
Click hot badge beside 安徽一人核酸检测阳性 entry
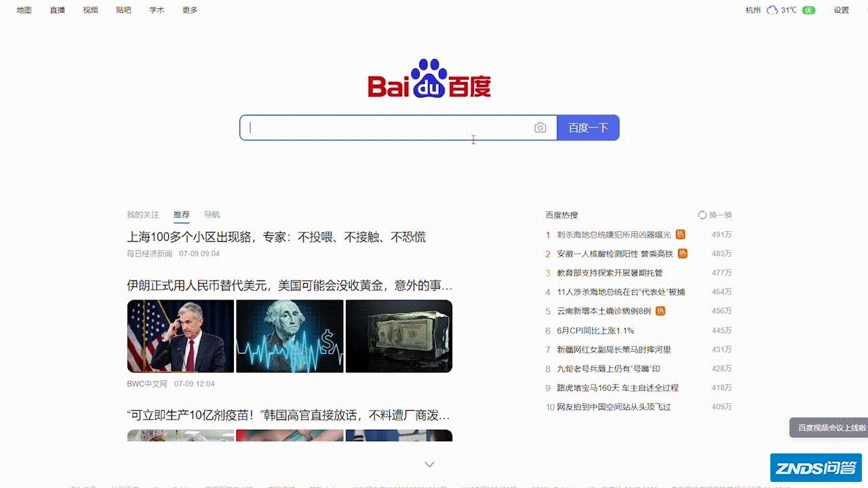pyautogui.click(x=683, y=253)
